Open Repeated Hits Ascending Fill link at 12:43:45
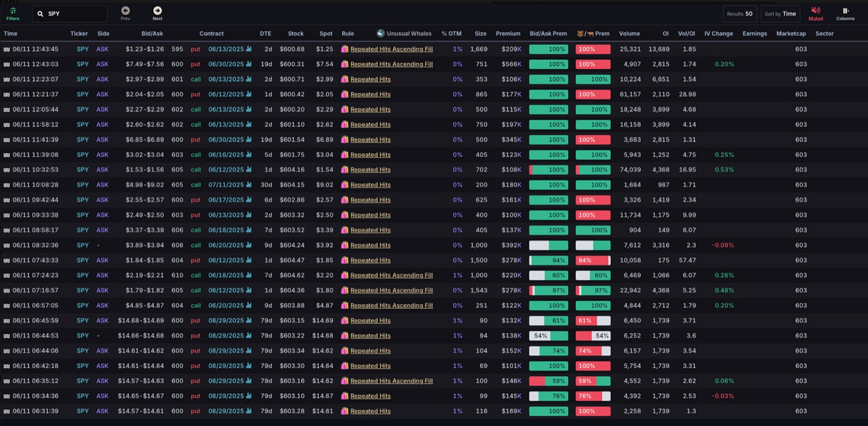This screenshot has height=426, width=868. [392, 49]
